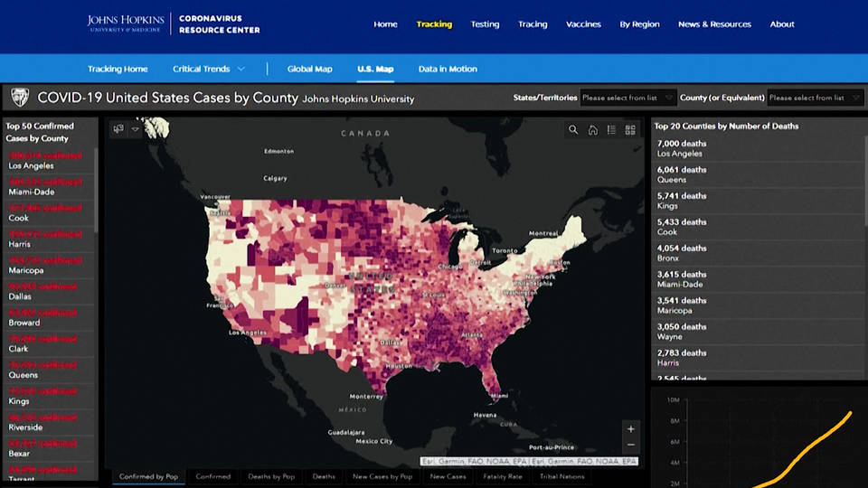Go to the Global Map page
The height and width of the screenshot is (488, 868).
click(x=309, y=69)
